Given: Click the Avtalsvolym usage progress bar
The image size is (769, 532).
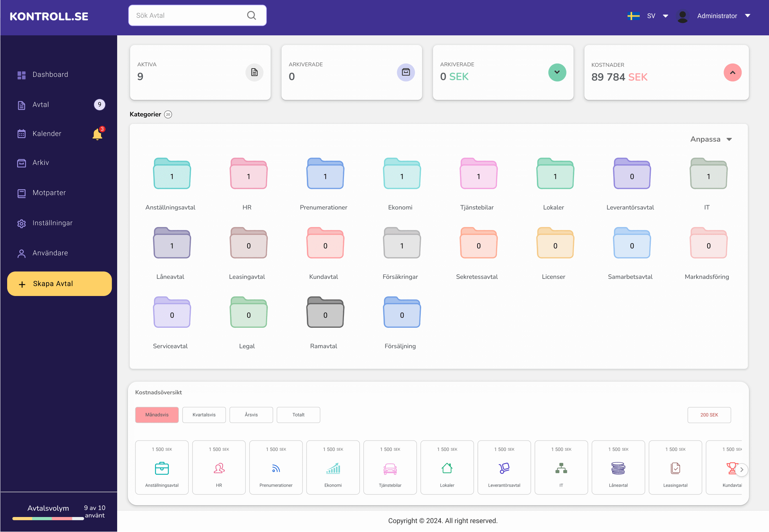Looking at the screenshot, I should coord(48,518).
